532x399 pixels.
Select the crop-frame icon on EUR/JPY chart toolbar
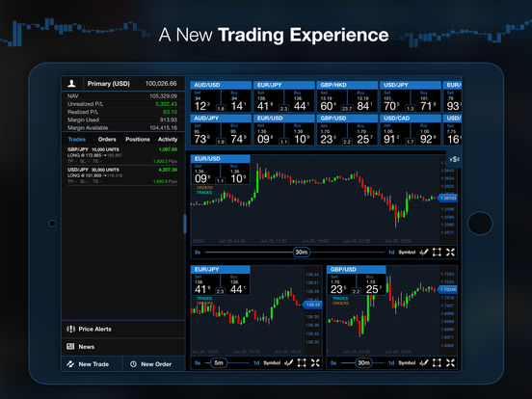(x=302, y=363)
